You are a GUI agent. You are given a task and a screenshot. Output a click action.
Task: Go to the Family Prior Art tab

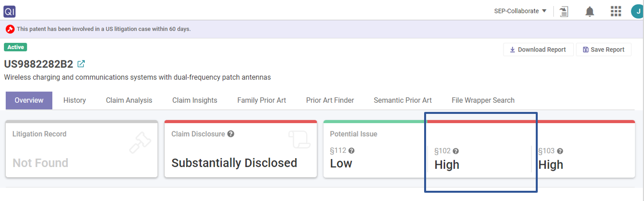[x=261, y=100]
